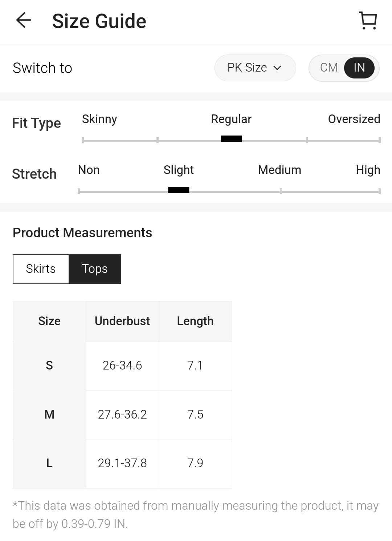Click the Underbust column header

click(122, 321)
